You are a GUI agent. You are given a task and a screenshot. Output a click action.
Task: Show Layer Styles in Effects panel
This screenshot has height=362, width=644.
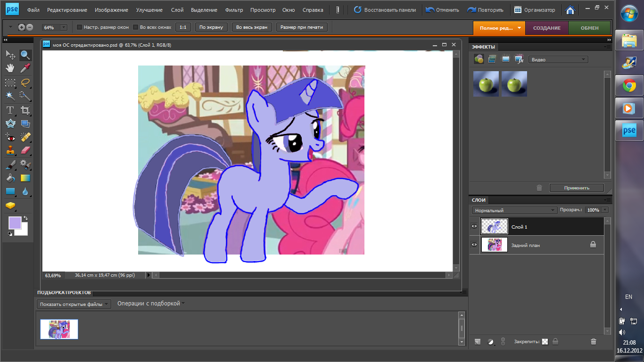[492, 59]
